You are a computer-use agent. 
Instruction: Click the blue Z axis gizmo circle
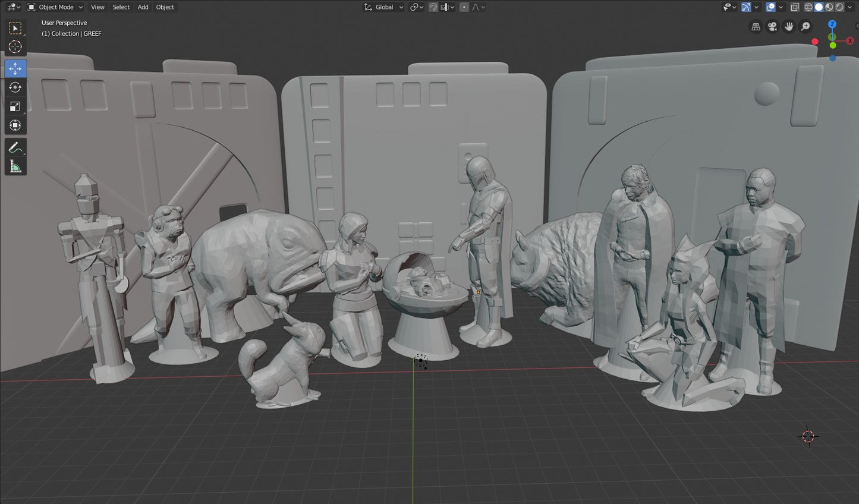click(832, 24)
